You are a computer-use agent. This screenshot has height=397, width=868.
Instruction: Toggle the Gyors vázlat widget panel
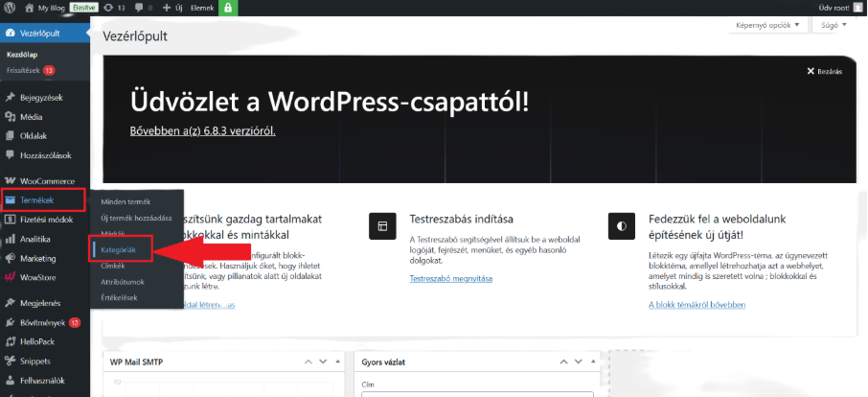tap(593, 362)
